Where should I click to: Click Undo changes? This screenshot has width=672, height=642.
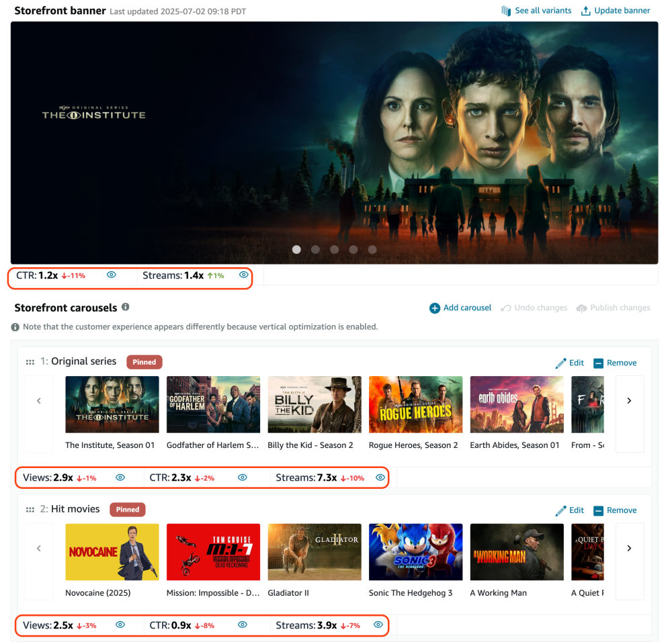[540, 308]
